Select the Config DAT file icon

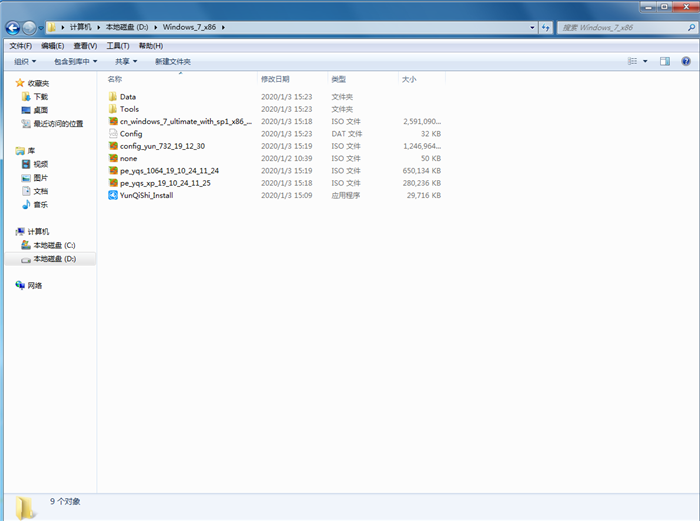click(113, 133)
